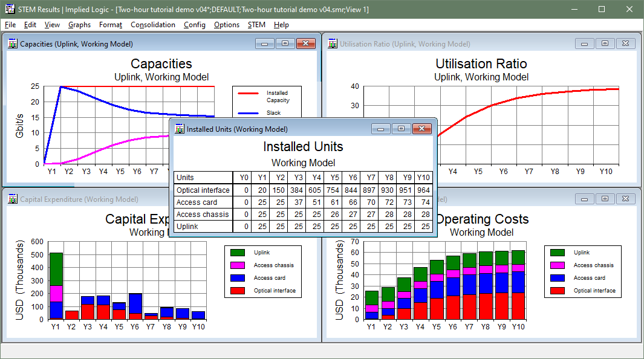The width and height of the screenshot is (644, 359).
Task: Open the Consolidation menu
Action: click(x=153, y=25)
